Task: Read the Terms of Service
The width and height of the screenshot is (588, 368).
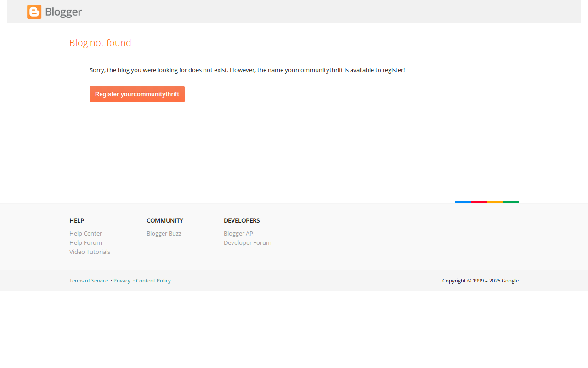Action: point(89,281)
